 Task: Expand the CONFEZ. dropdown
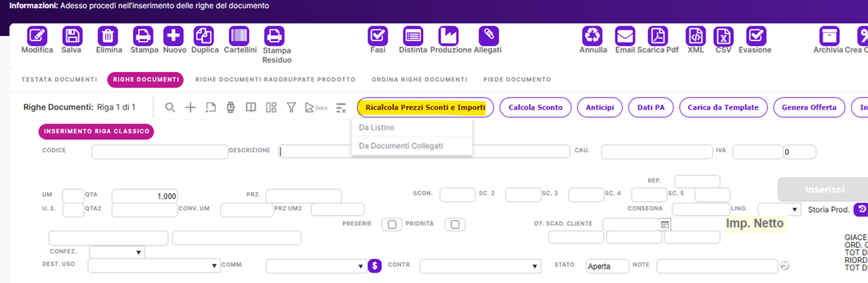[117, 252]
